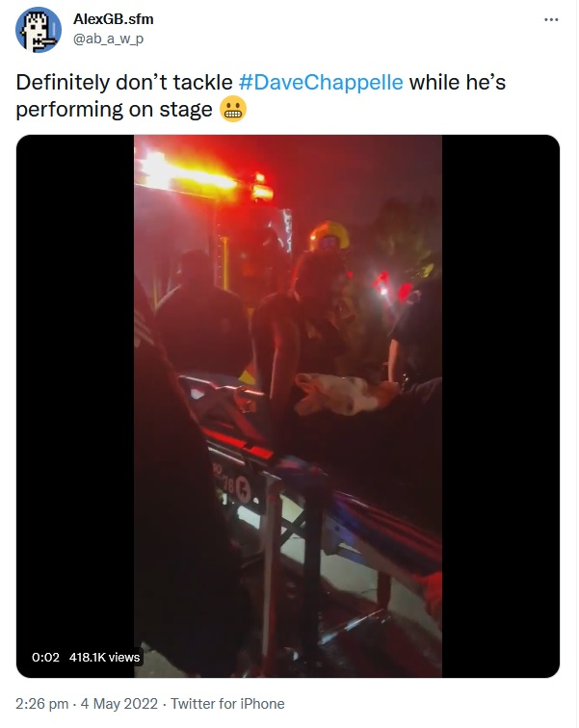Click the AlexGB.sfm display name
This screenshot has height=728, width=579.
[x=114, y=19]
